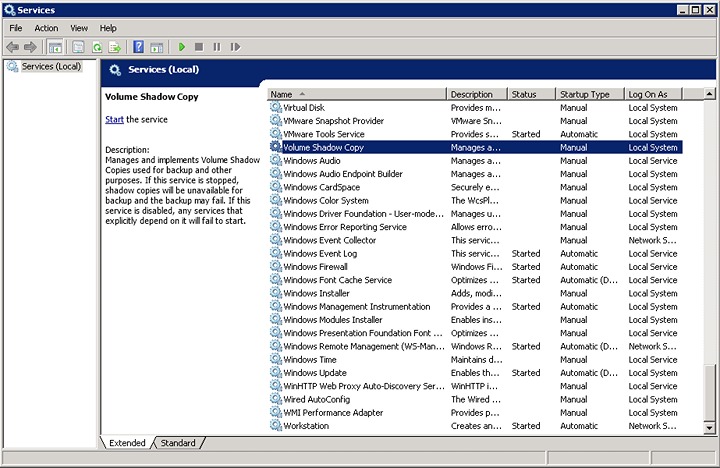Click the Forward arrow in the toolbar

(x=31, y=47)
